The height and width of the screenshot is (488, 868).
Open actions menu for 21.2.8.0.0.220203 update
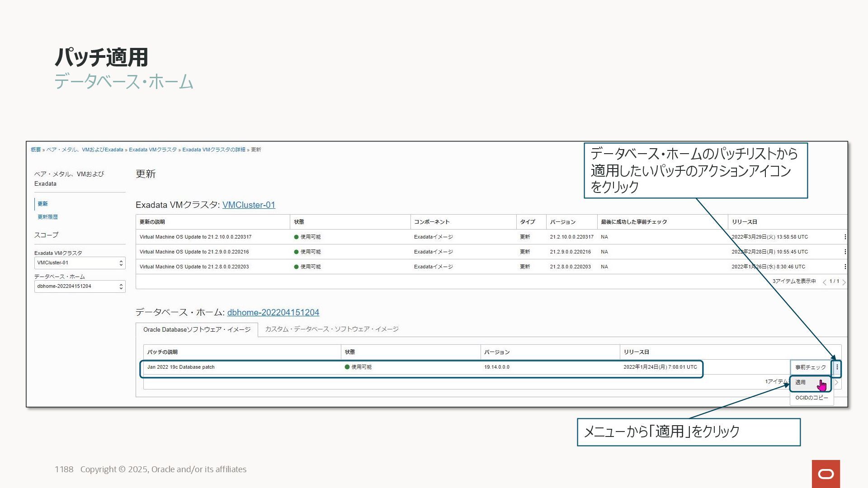pos(844,267)
